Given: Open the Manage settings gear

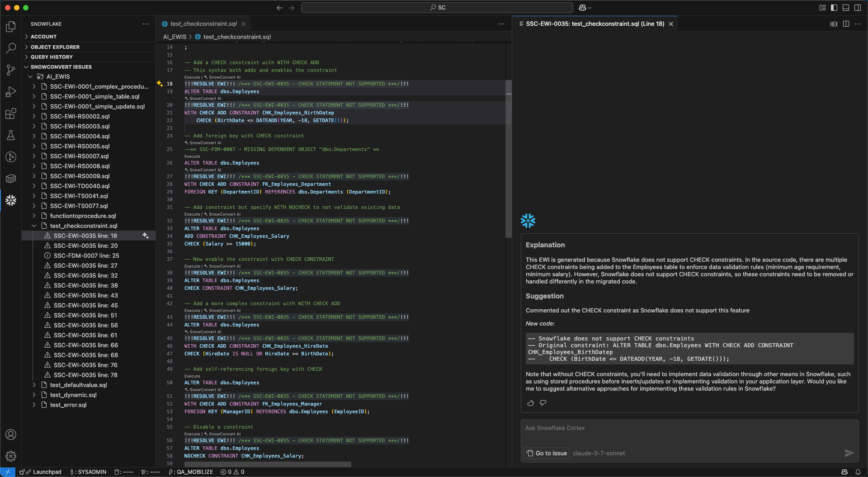Looking at the screenshot, I should point(11,456).
